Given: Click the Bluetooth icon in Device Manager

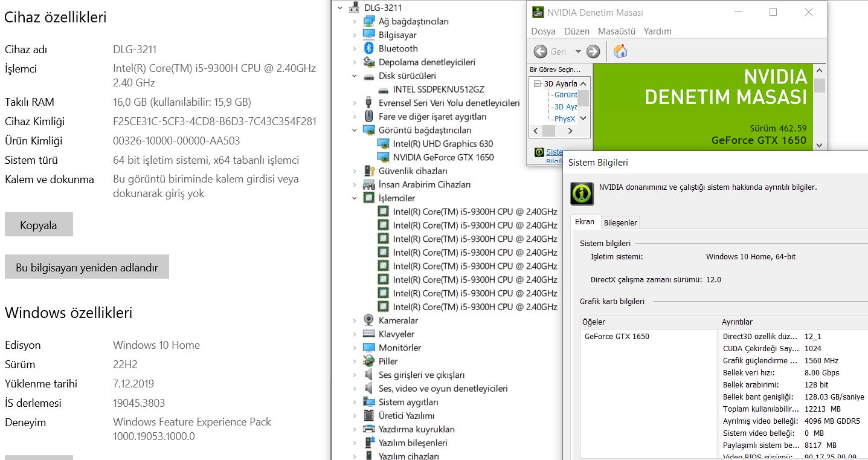Looking at the screenshot, I should point(368,48).
